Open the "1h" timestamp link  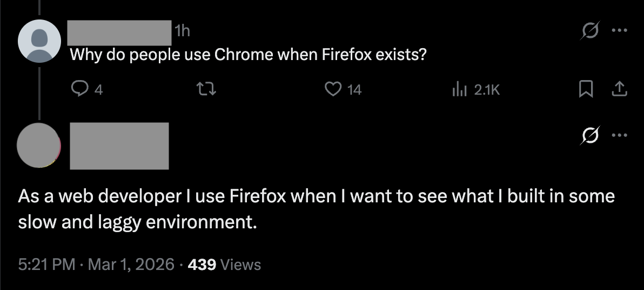pyautogui.click(x=183, y=32)
